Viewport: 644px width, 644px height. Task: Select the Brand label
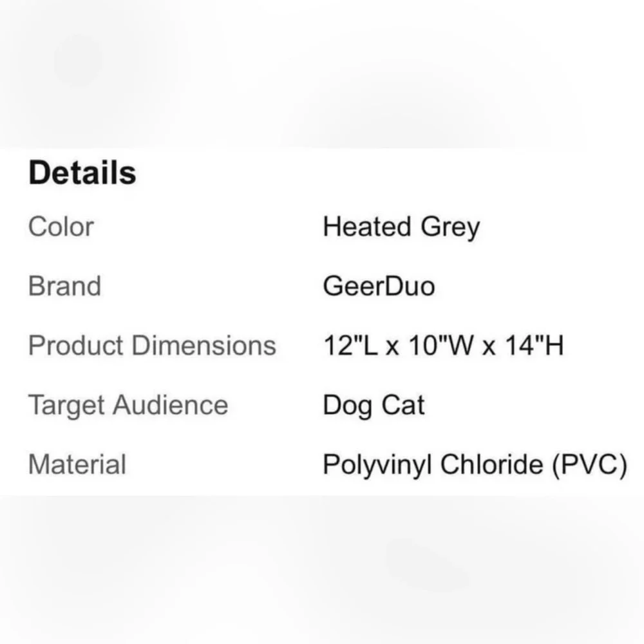point(64,286)
